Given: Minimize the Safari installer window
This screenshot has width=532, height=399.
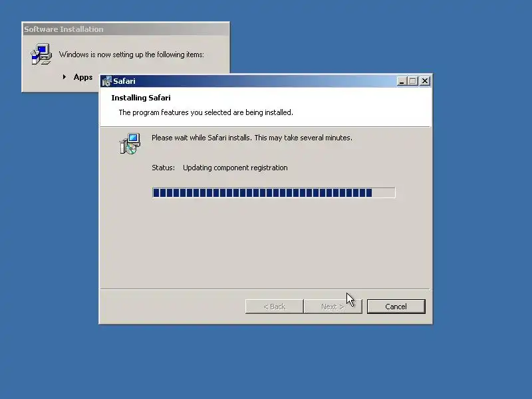Looking at the screenshot, I should [x=402, y=81].
